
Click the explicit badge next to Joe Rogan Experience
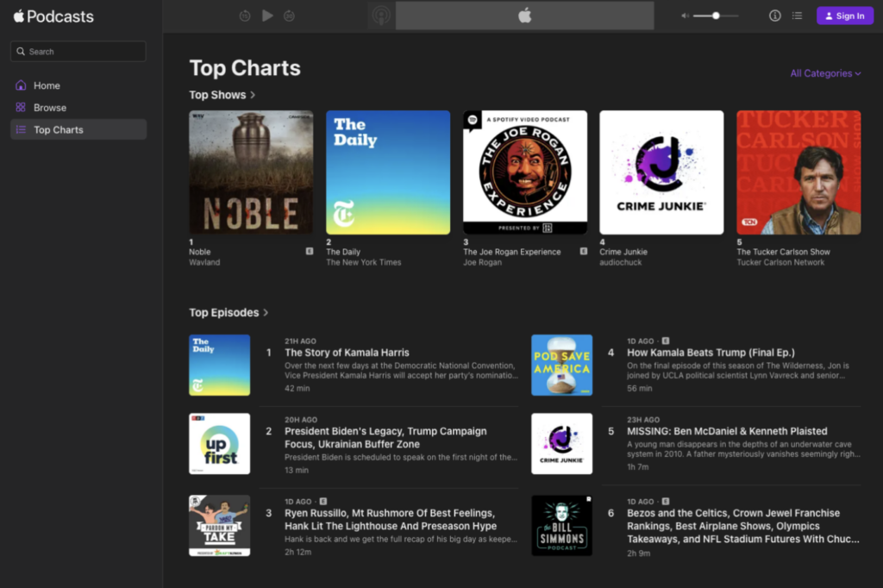[584, 251]
